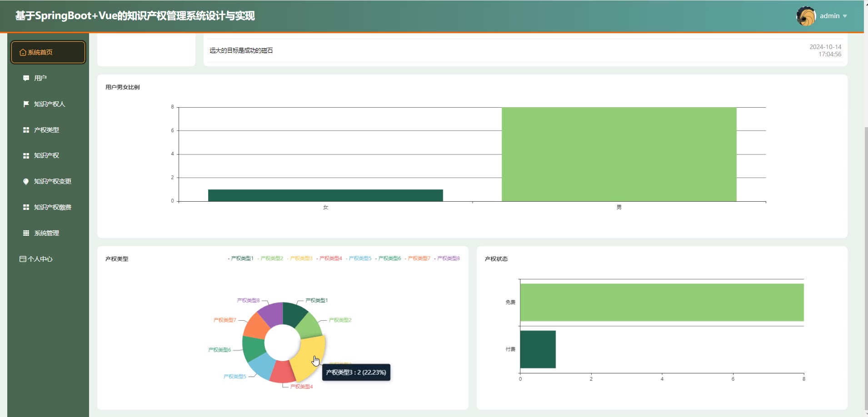
Task: Click the grid icon beside 知识产权缴费
Action: point(26,207)
